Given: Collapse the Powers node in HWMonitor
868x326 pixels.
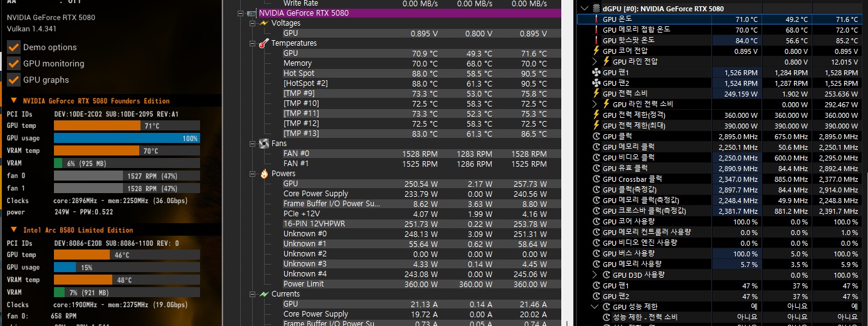Looking at the screenshot, I should [252, 174].
